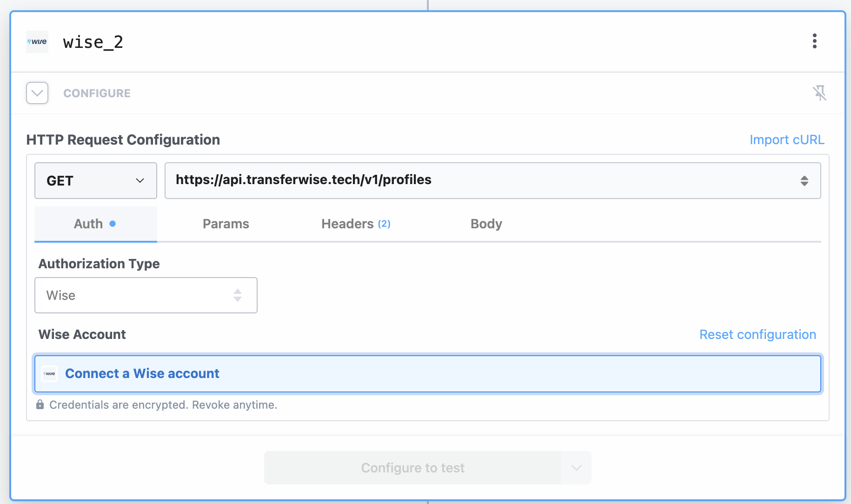Switch to the Params tab
851x504 pixels.
(226, 224)
